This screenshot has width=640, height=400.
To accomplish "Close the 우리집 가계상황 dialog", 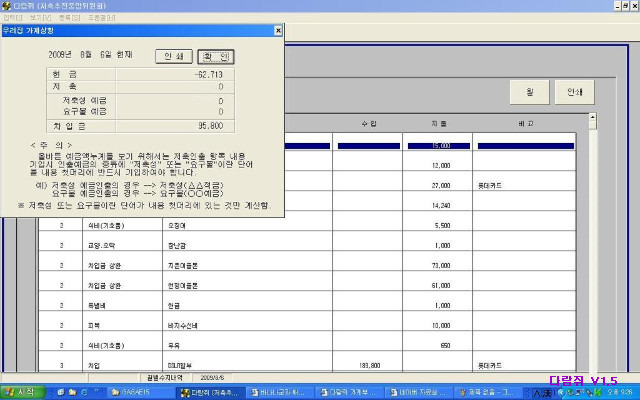I will pos(278,30).
